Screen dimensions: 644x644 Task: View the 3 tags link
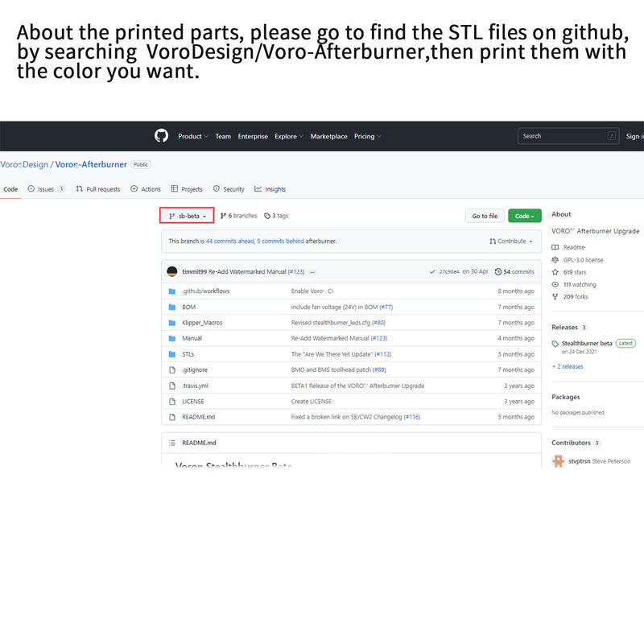(276, 216)
